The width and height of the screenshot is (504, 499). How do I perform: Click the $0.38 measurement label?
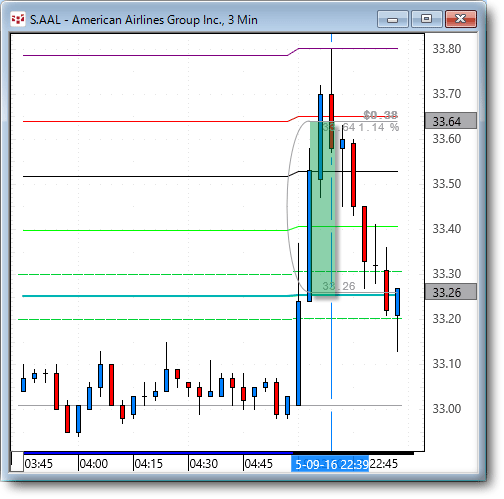[x=380, y=115]
